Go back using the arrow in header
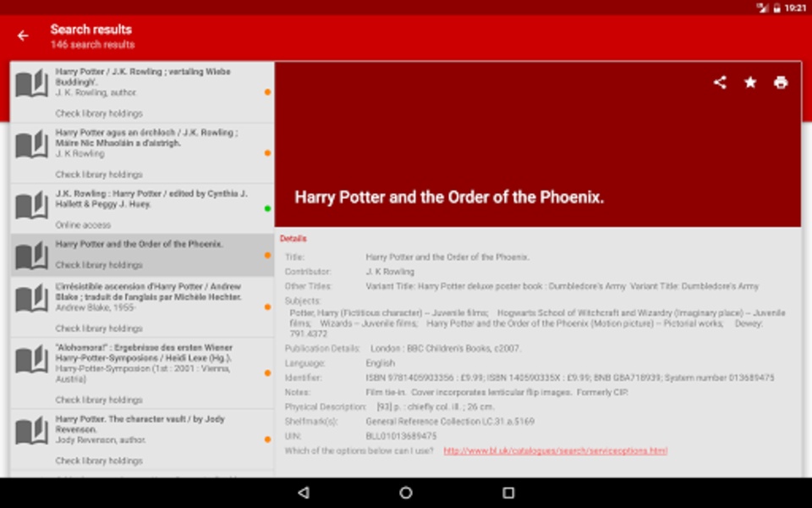This screenshot has width=812, height=508. 23,36
